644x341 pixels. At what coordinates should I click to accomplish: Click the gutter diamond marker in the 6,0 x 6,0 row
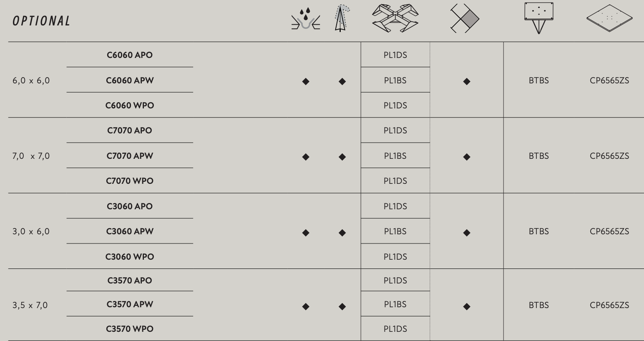306,81
